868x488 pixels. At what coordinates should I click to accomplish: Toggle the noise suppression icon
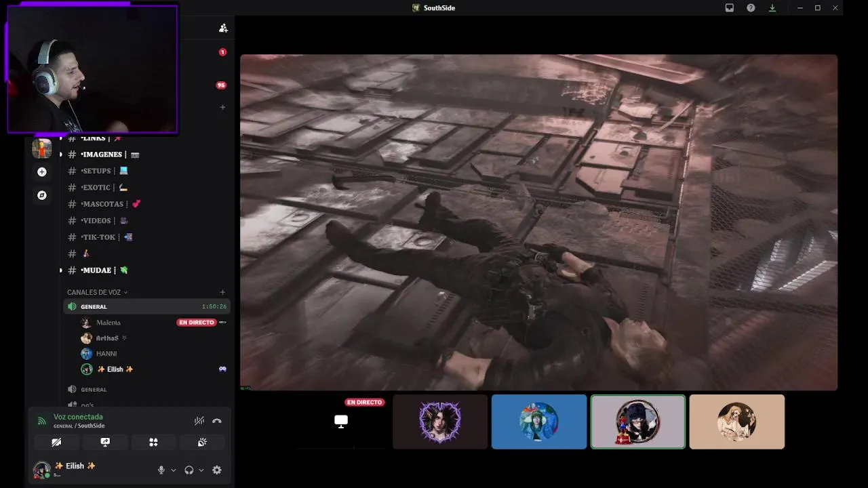199,421
